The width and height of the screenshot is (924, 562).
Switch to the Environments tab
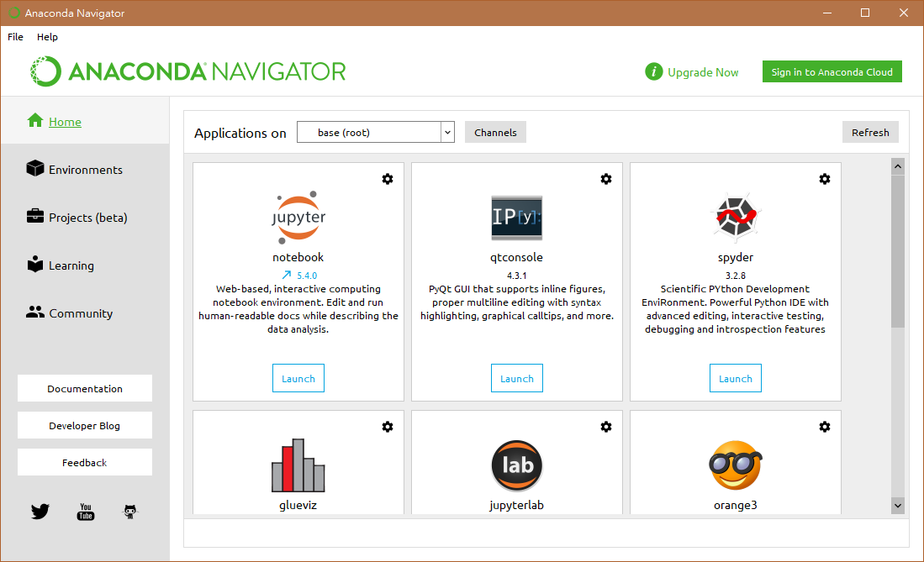click(x=86, y=170)
